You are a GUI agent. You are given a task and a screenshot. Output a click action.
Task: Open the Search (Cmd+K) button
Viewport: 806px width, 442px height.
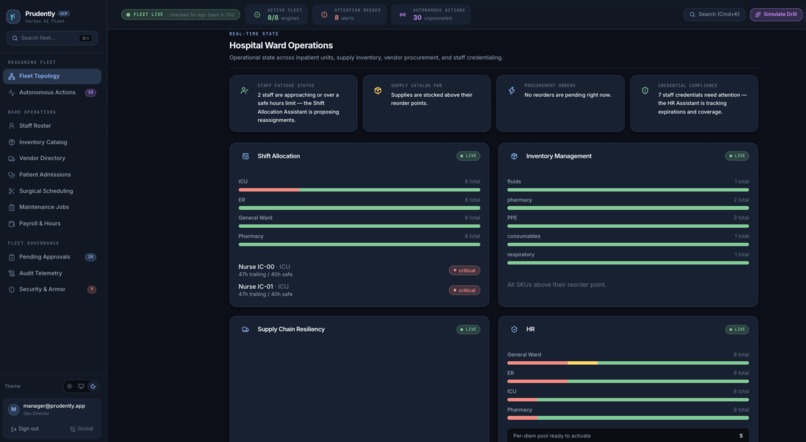pos(714,14)
